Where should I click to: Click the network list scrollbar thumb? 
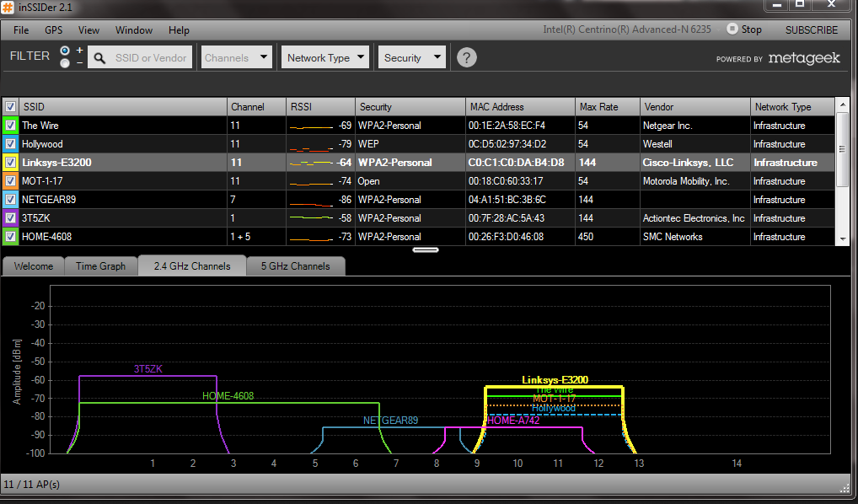click(843, 148)
